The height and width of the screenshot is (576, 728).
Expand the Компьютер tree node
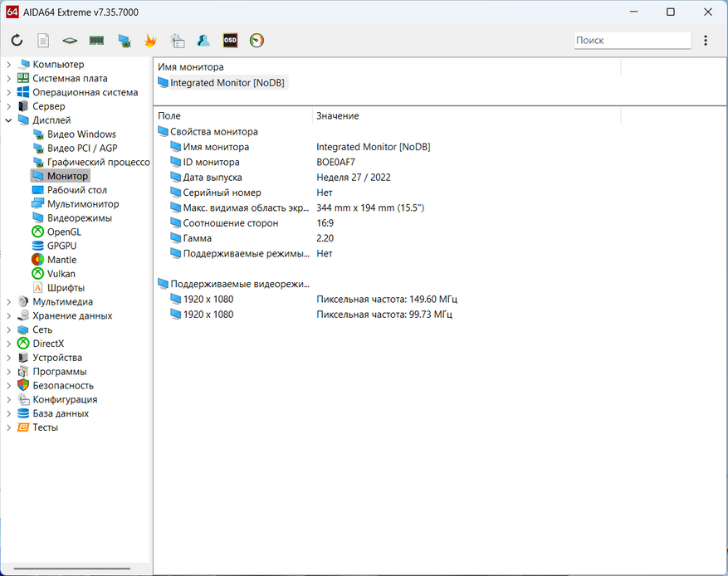[x=9, y=65]
